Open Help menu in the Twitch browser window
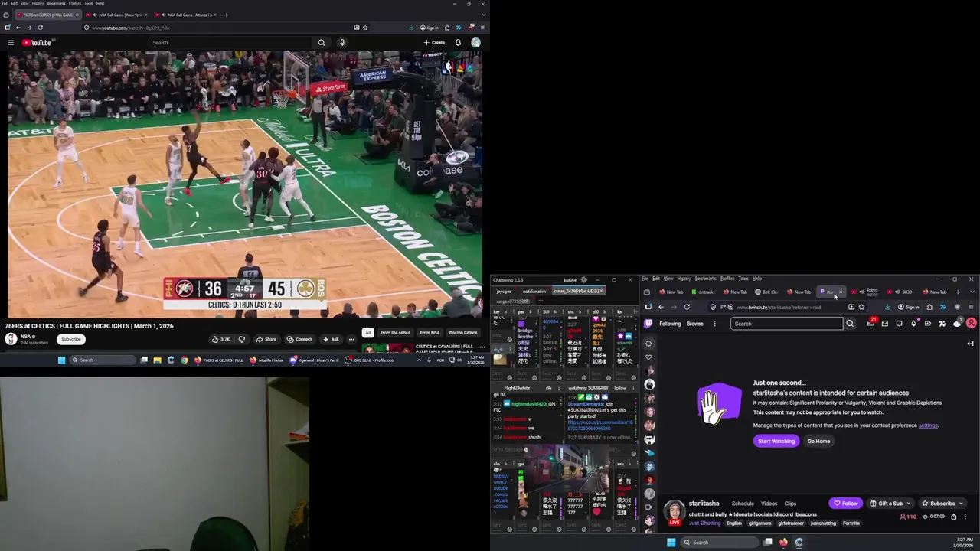980x551 pixels. tap(757, 279)
